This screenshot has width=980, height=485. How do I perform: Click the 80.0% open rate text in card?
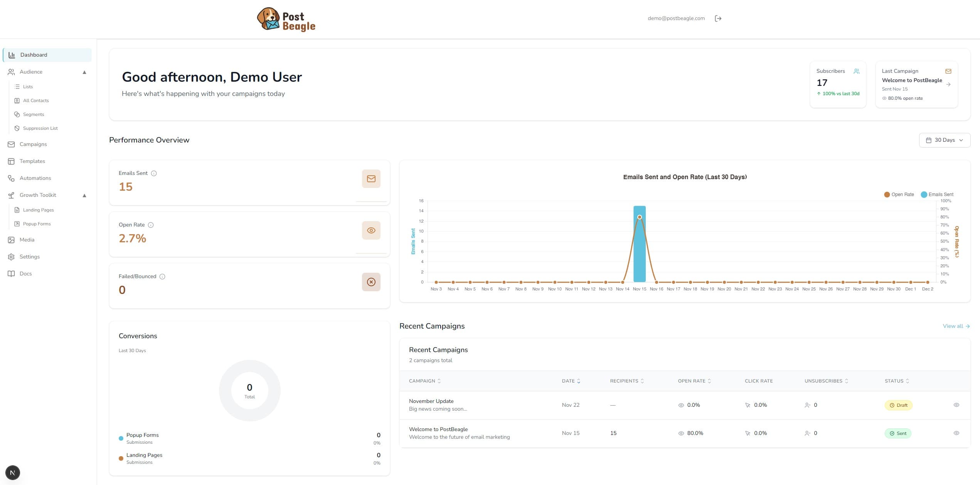pyautogui.click(x=905, y=98)
